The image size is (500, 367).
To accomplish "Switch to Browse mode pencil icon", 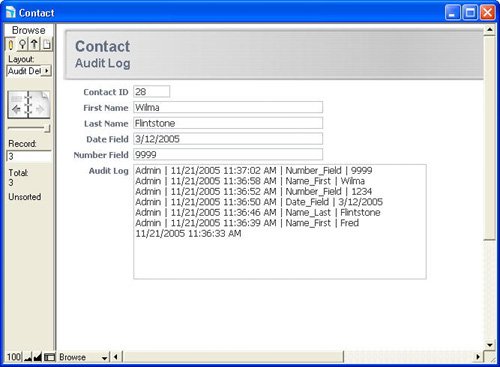I will coord(10,44).
